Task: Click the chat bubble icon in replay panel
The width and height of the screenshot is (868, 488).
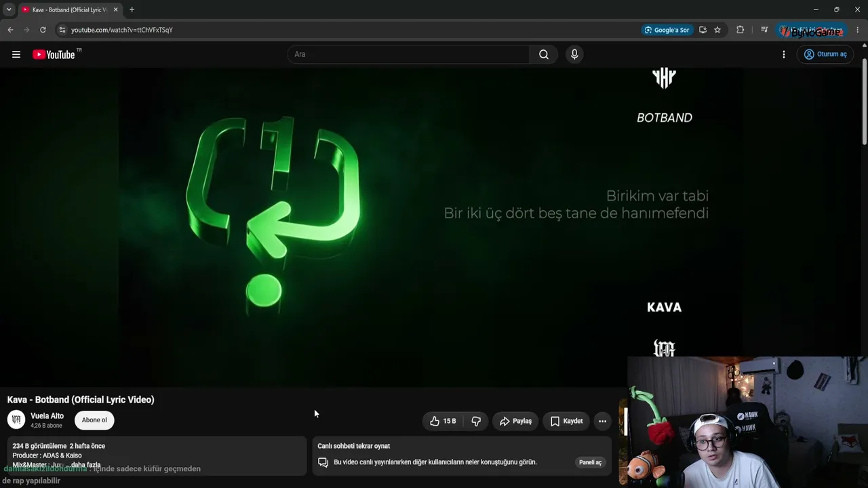Action: pyautogui.click(x=323, y=462)
